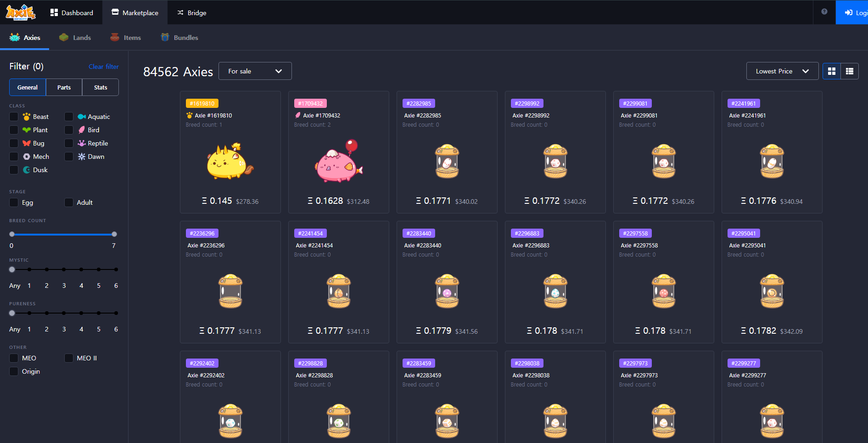Enable the Beast class checkbox
The height and width of the screenshot is (443, 868).
click(14, 117)
